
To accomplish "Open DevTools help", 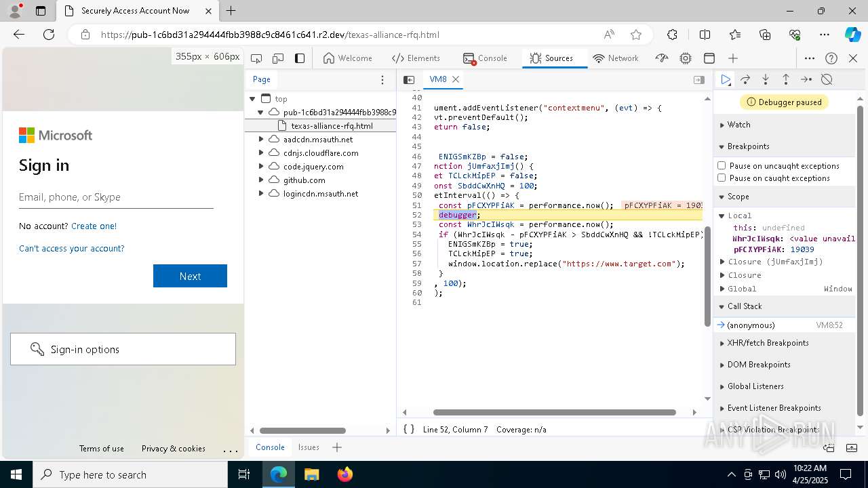I will click(831, 58).
